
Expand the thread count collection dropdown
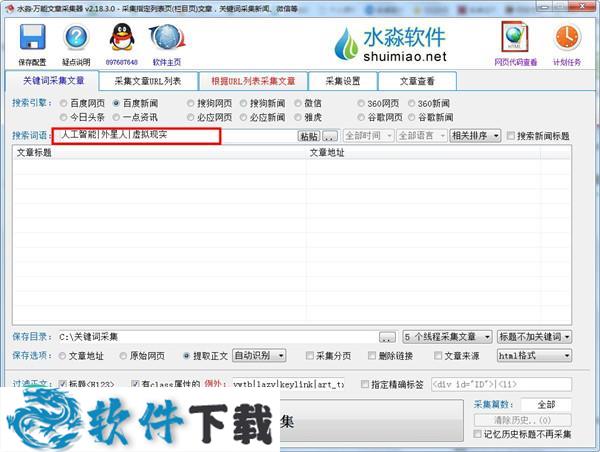pos(447,337)
